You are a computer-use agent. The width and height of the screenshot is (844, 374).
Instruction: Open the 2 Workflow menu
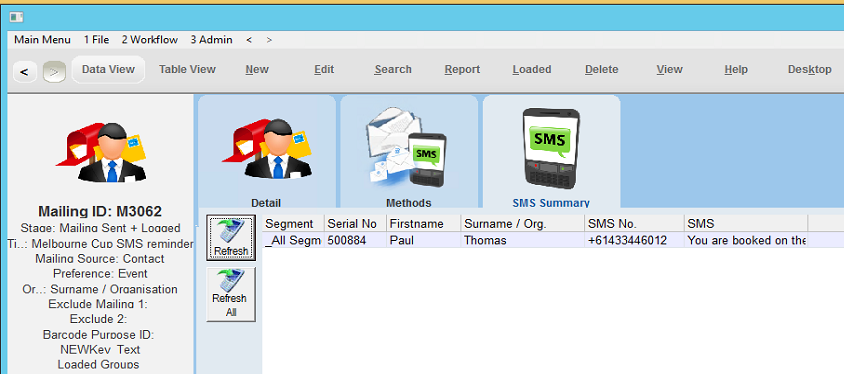[150, 40]
